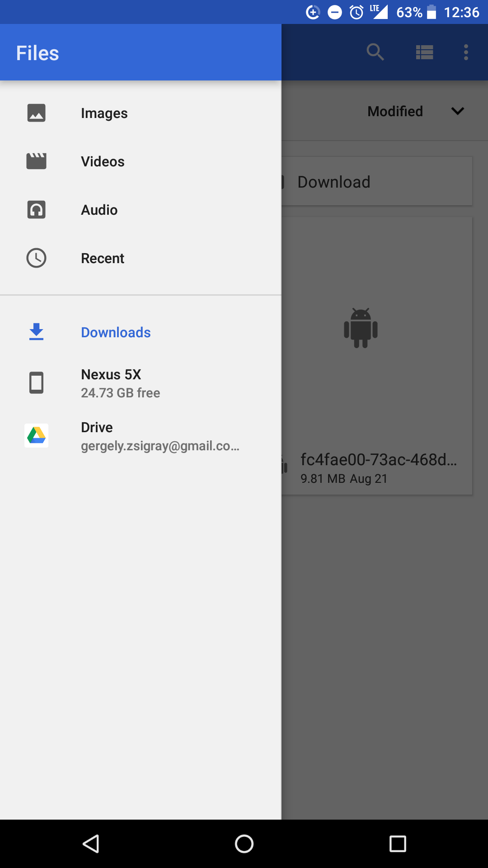Viewport: 488px width, 868px height.
Task: Click '24.73 GB free' storage text
Action: pos(120,393)
